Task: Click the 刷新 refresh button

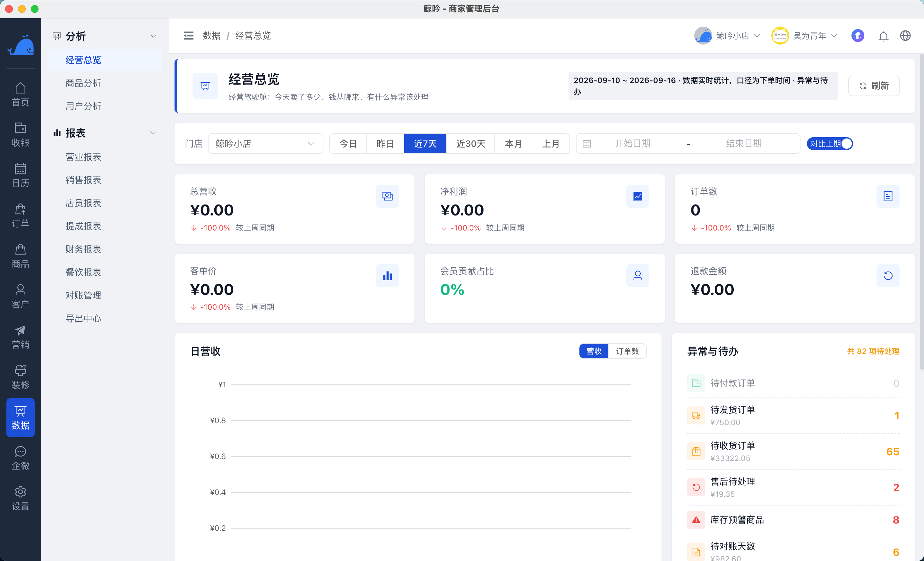Action: 874,86
